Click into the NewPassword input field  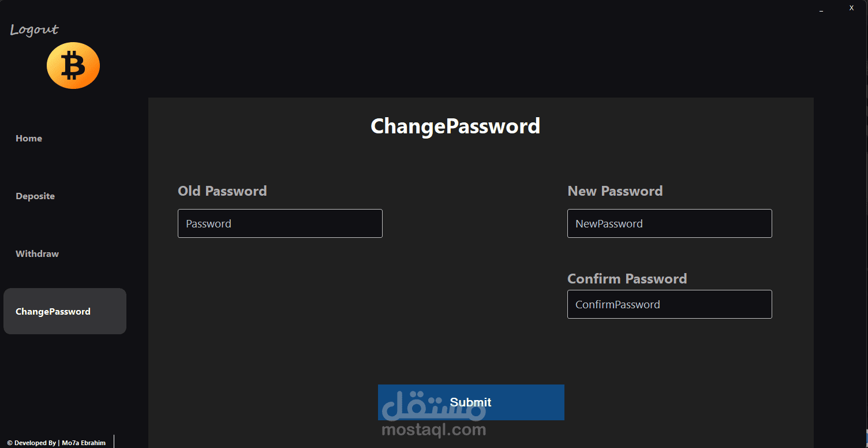pos(669,223)
